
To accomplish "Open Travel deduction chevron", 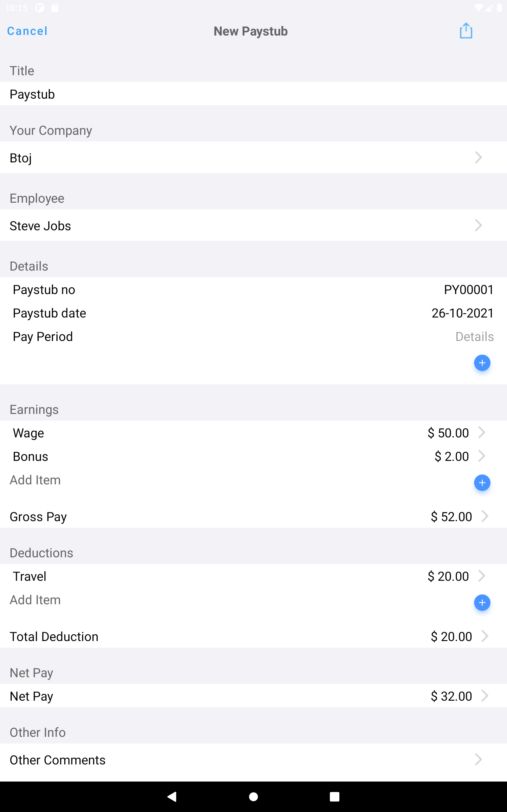I will [482, 575].
